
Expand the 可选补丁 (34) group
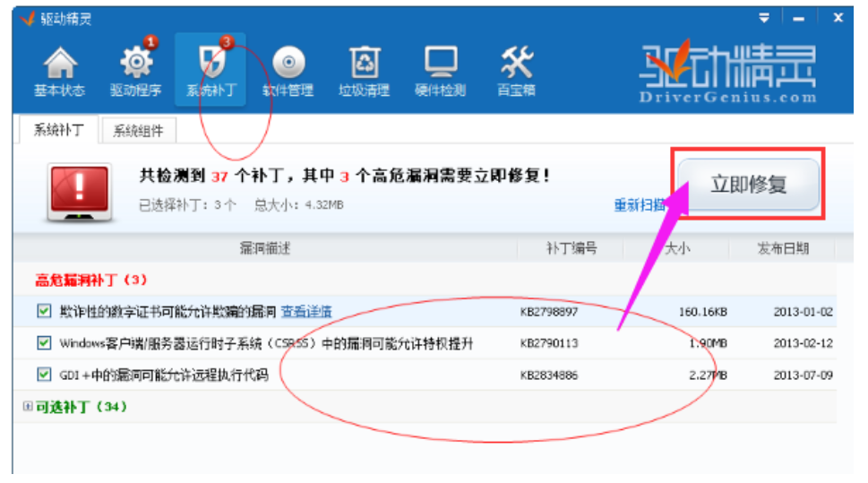coord(28,407)
